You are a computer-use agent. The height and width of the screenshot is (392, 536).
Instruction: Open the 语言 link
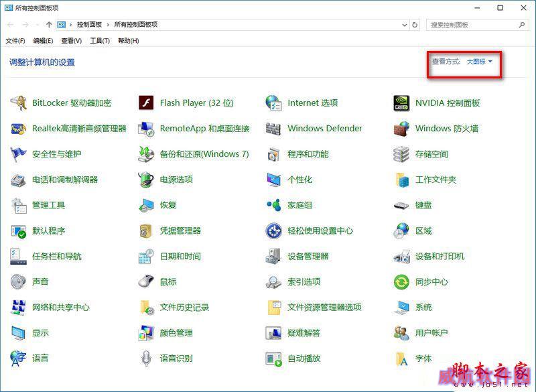(x=40, y=358)
